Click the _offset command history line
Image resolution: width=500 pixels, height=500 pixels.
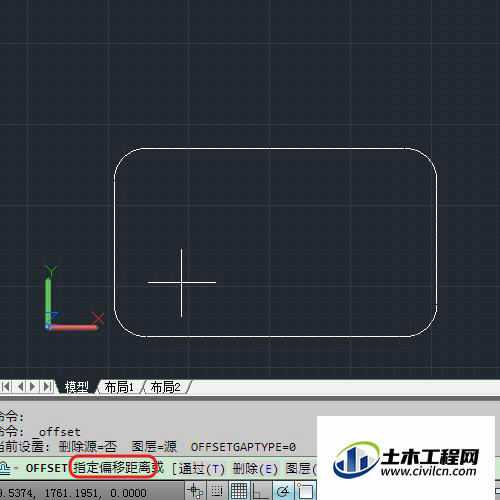[x=57, y=432]
